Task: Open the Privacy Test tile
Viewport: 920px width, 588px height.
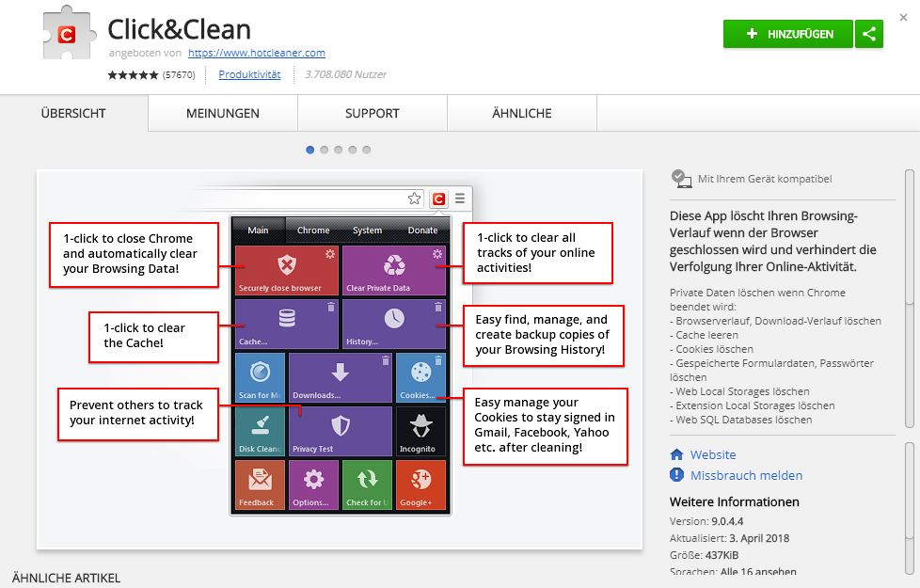Action: tap(341, 431)
